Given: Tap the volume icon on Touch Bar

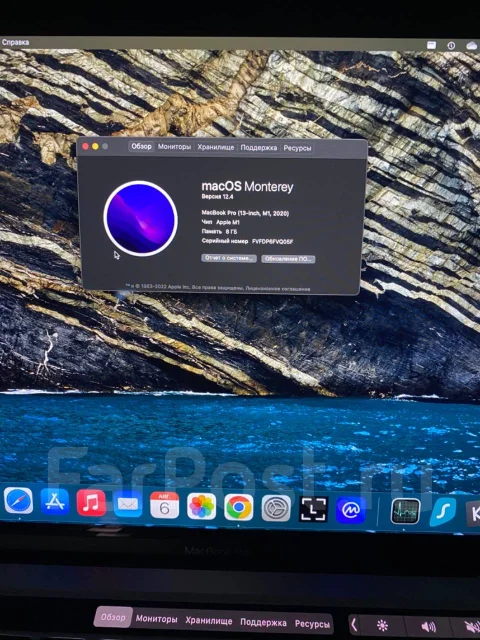Looking at the screenshot, I should pyautogui.click(x=428, y=627).
